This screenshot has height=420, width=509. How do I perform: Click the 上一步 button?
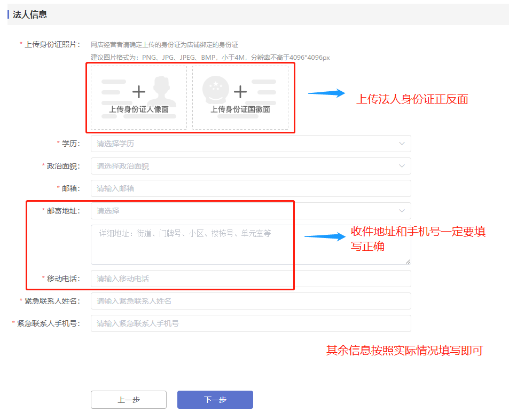tap(129, 400)
